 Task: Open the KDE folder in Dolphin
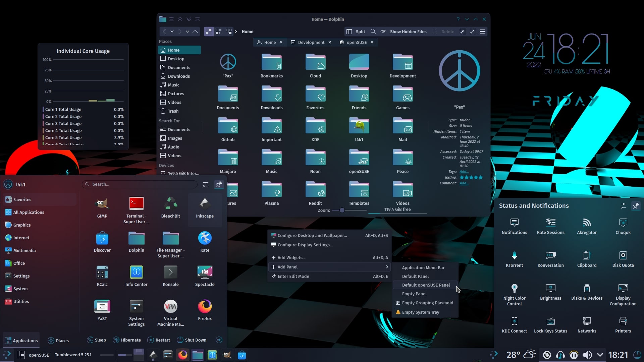(x=315, y=130)
